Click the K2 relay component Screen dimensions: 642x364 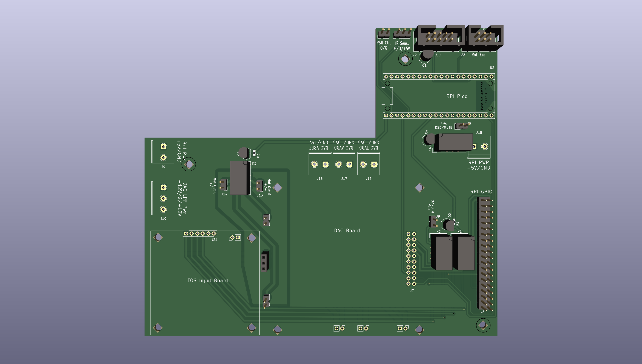tap(442, 252)
